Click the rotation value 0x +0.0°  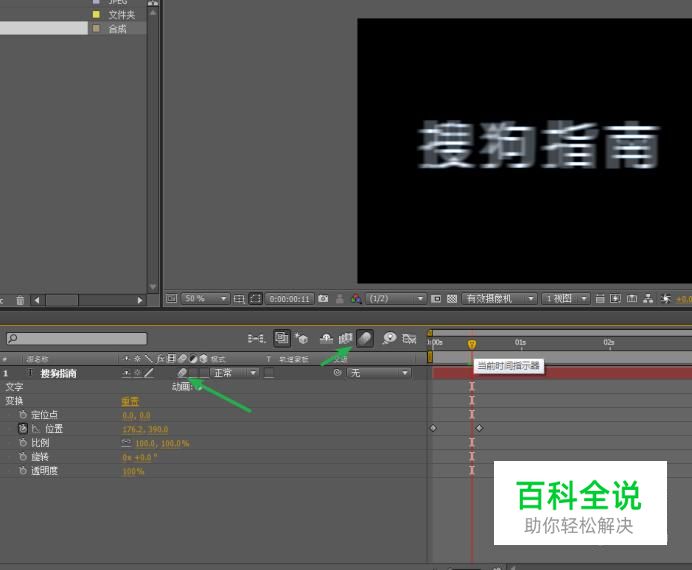click(x=139, y=458)
